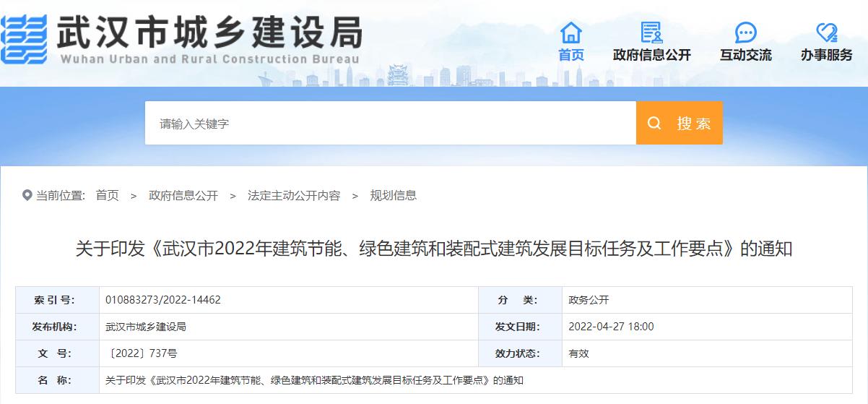Select the 有效 validity status value

coord(578,353)
